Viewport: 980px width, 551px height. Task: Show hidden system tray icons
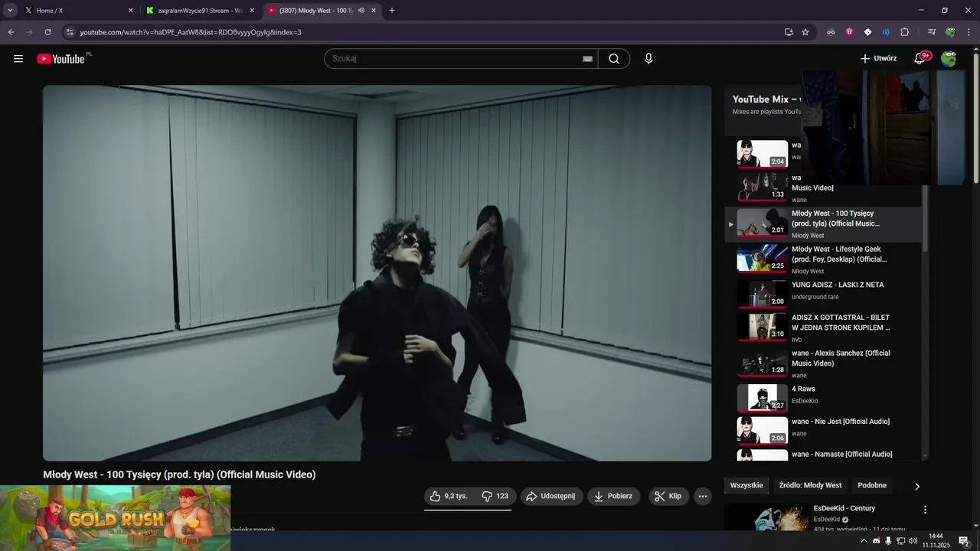click(864, 541)
